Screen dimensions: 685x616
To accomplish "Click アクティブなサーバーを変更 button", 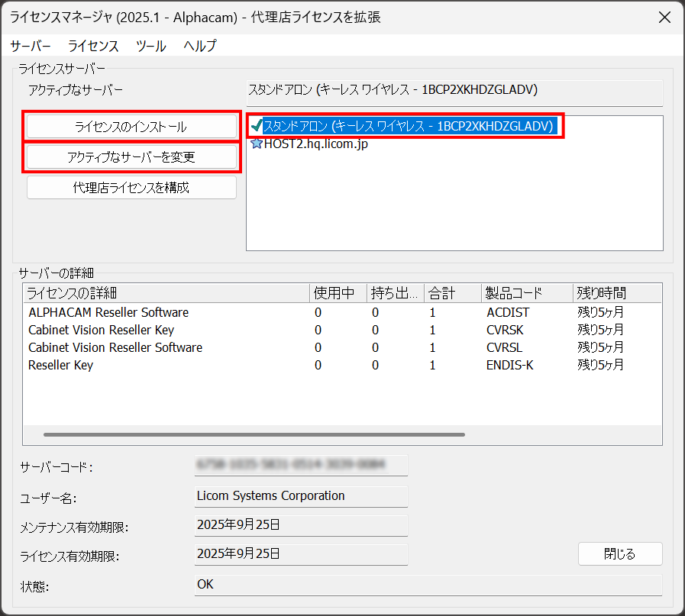I will 131,157.
